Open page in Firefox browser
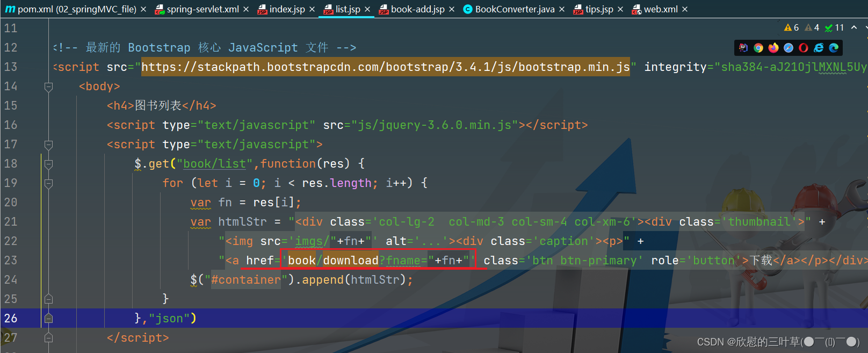Screen dimensions: 868x353 click(773, 48)
